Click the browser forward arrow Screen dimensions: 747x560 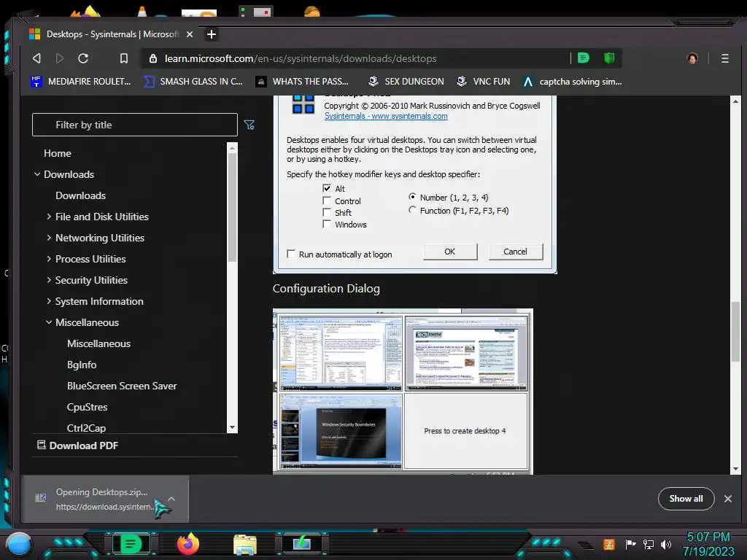[60, 58]
